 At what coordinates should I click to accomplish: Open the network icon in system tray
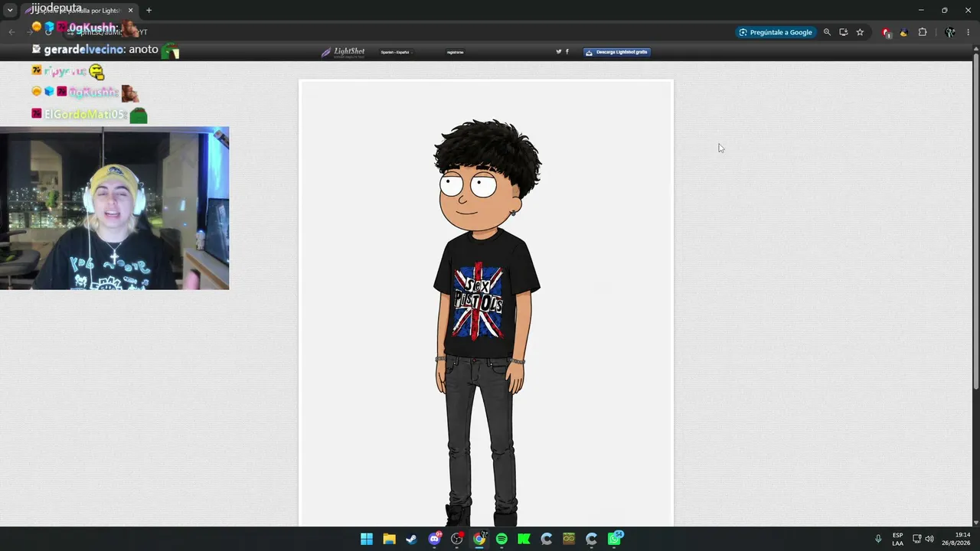pyautogui.click(x=916, y=539)
